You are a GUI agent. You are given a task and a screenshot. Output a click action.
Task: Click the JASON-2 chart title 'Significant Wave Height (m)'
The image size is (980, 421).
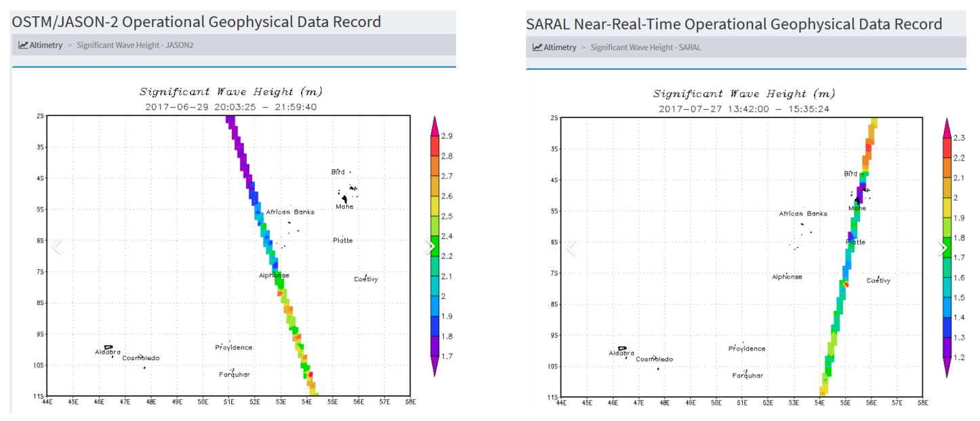231,92
